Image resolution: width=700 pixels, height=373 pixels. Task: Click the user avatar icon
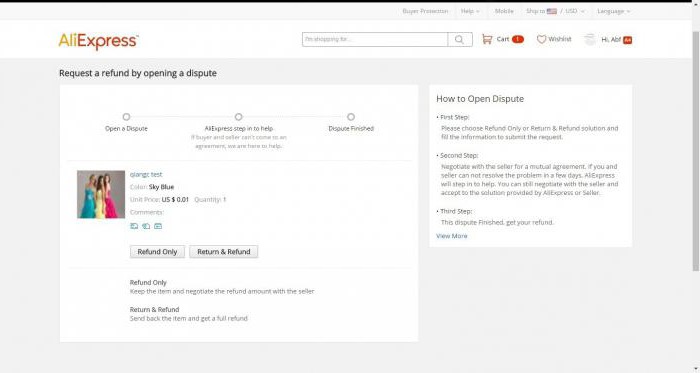pyautogui.click(x=590, y=39)
